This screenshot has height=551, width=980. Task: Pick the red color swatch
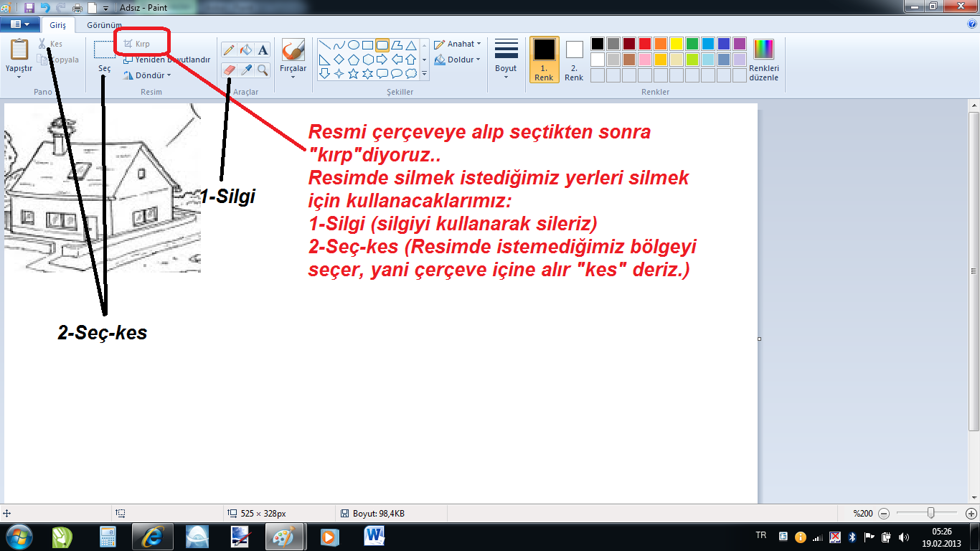pyautogui.click(x=645, y=44)
